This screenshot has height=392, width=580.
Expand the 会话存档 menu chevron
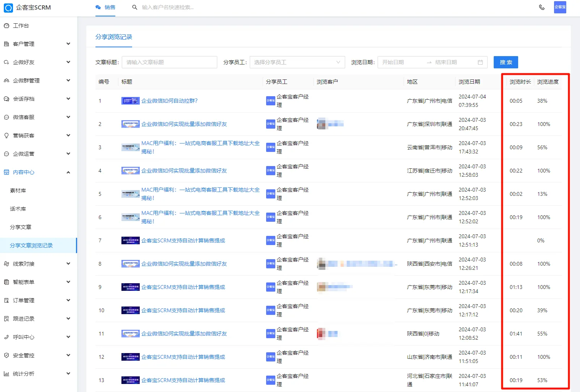tap(68, 99)
